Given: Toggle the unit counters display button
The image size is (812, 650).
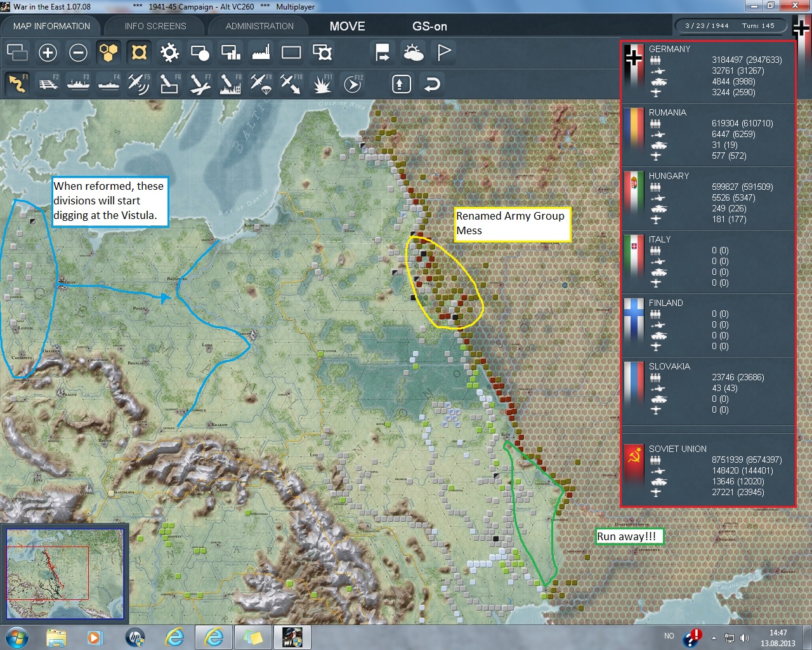Looking at the screenshot, I should [139, 53].
